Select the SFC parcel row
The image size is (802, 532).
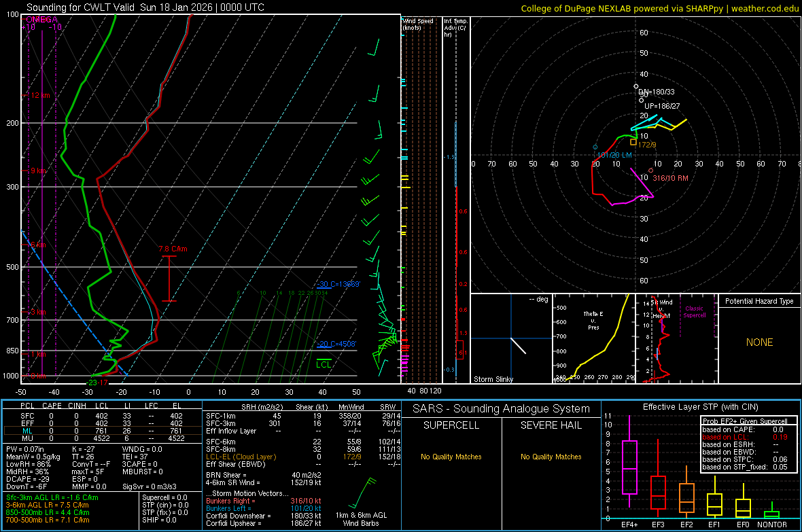click(x=103, y=416)
